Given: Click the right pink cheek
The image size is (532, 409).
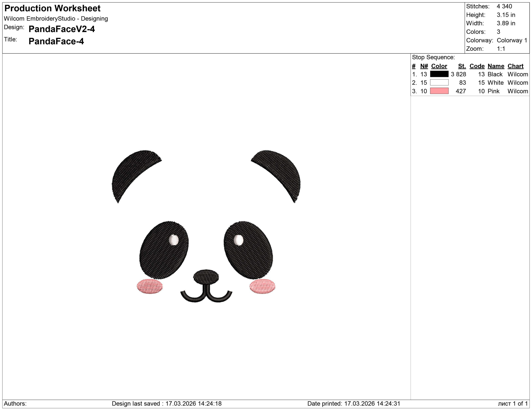Looking at the screenshot, I should point(262,286).
